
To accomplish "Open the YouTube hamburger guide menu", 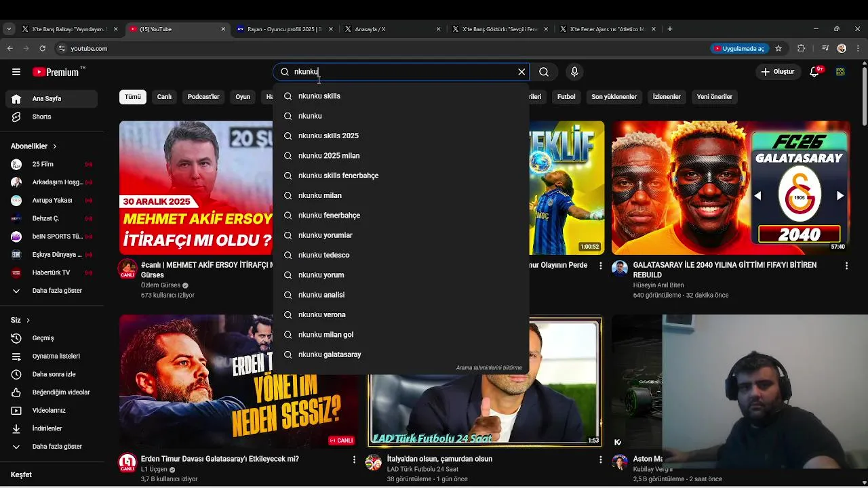I will point(16,72).
